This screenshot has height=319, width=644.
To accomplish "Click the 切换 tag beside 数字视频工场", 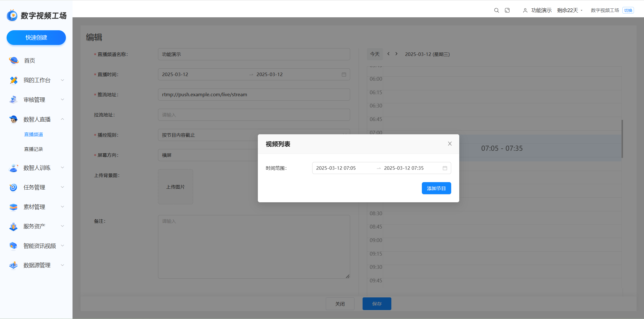I will click(628, 10).
